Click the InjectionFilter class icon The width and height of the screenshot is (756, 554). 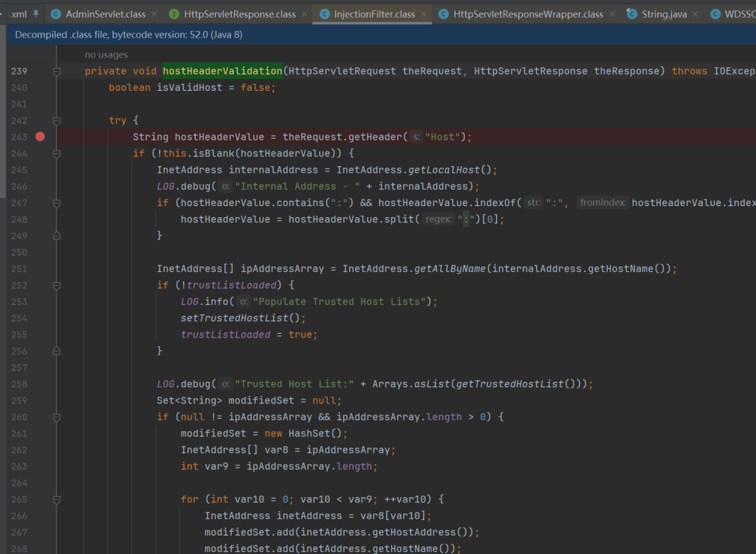(325, 15)
